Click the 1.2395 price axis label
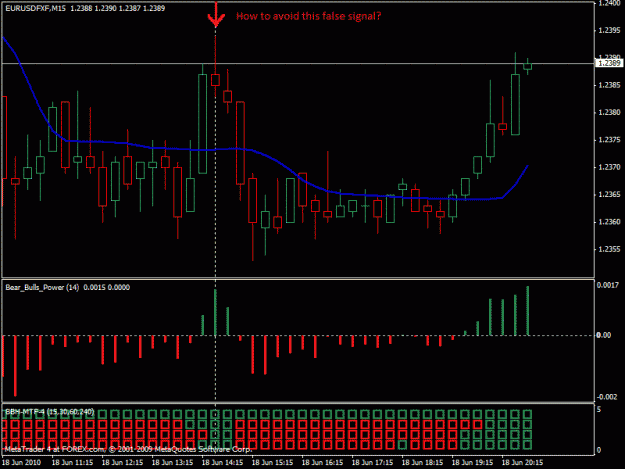 [x=609, y=31]
